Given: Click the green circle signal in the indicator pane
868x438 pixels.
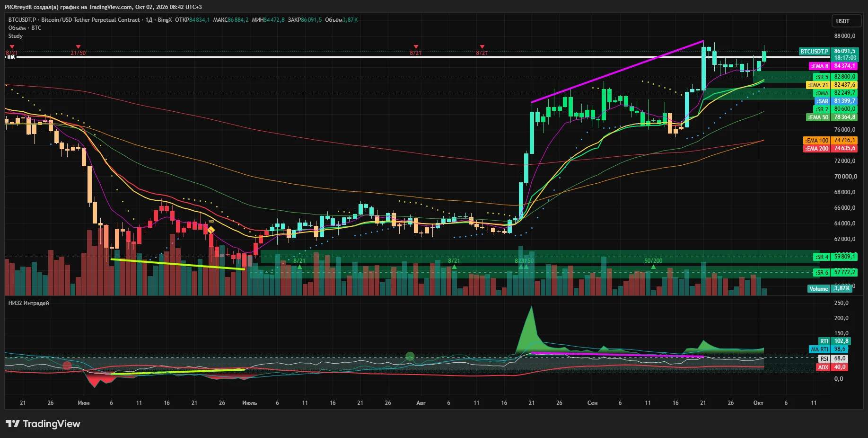Looking at the screenshot, I should (410, 356).
